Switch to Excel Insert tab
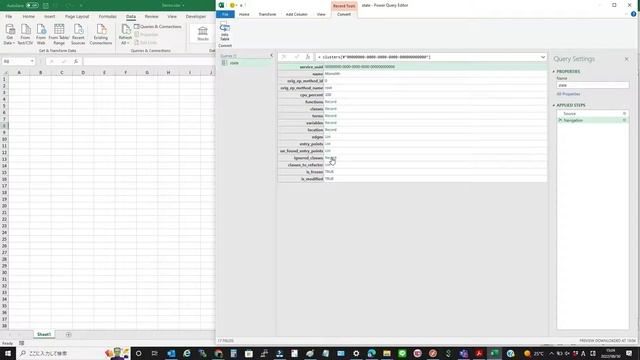 coord(49,17)
